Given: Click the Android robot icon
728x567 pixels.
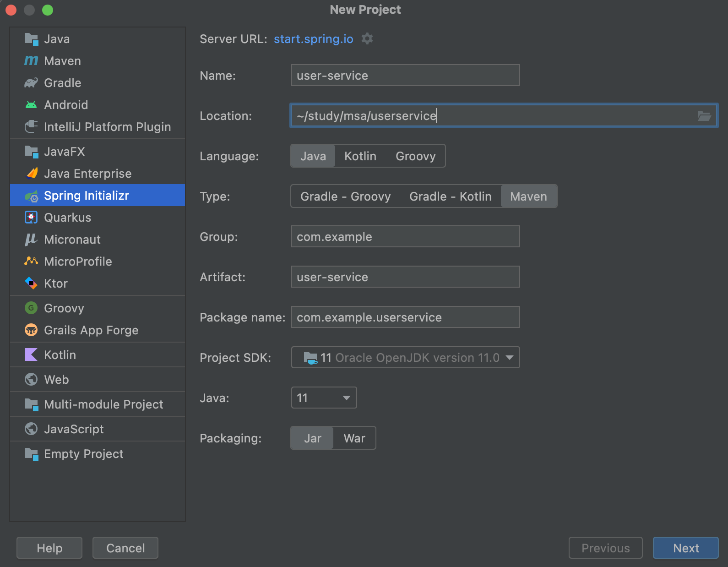Looking at the screenshot, I should (x=31, y=105).
